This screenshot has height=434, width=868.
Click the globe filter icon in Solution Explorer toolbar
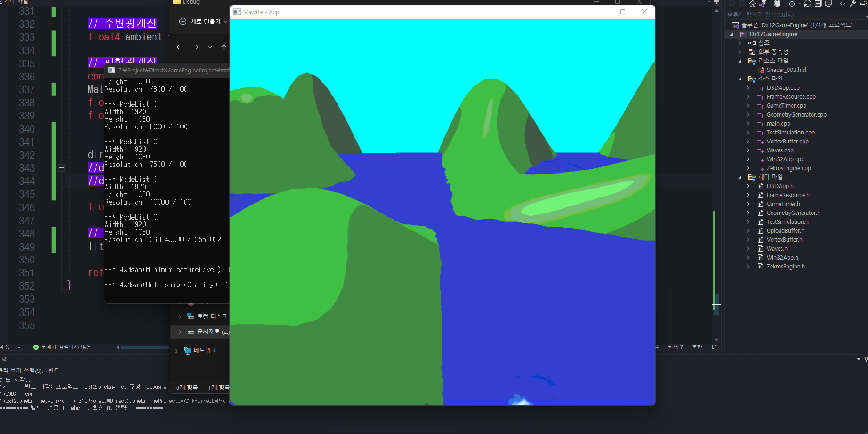click(777, 3)
